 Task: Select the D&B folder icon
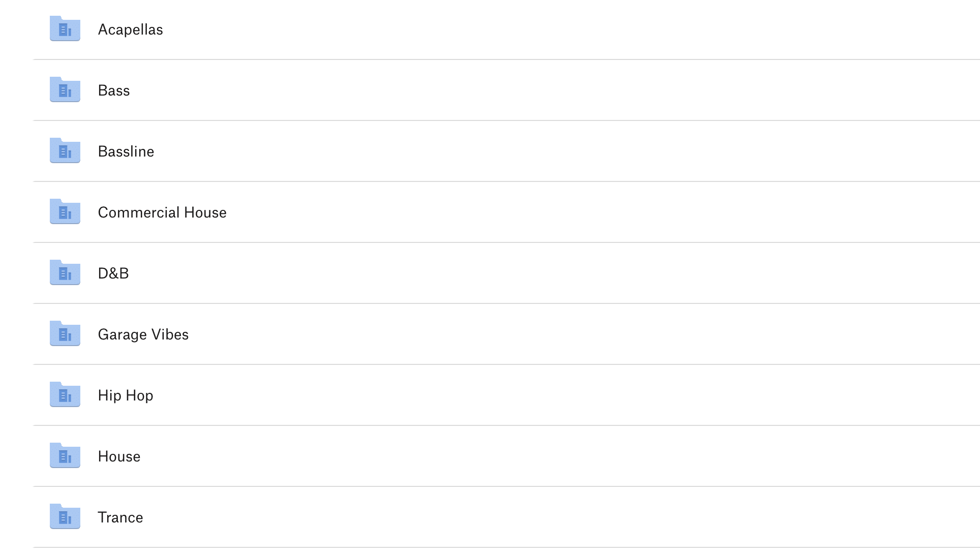pos(65,273)
